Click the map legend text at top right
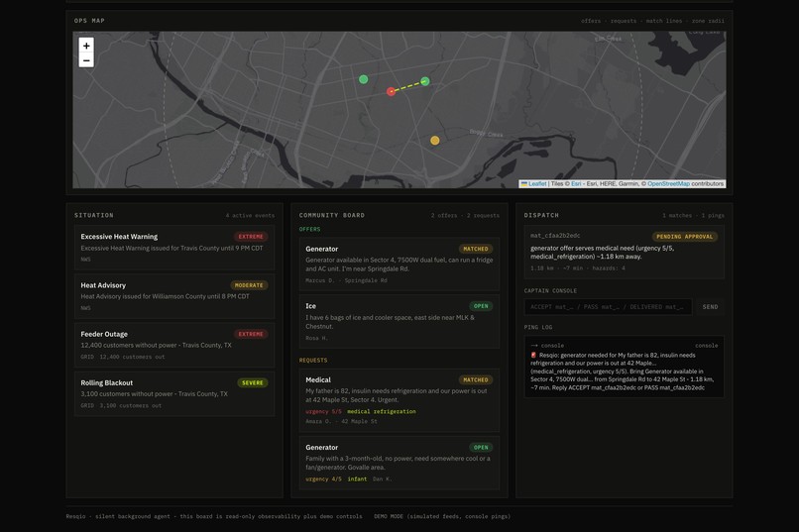 point(652,21)
